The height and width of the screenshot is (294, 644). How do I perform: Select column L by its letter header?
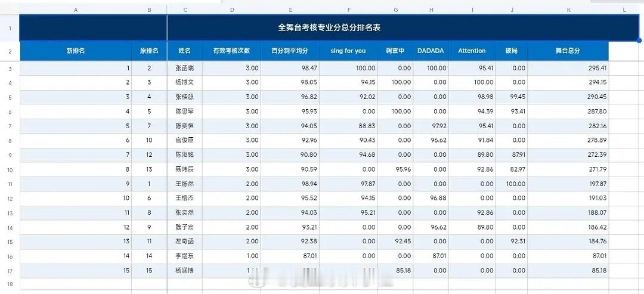coord(624,10)
